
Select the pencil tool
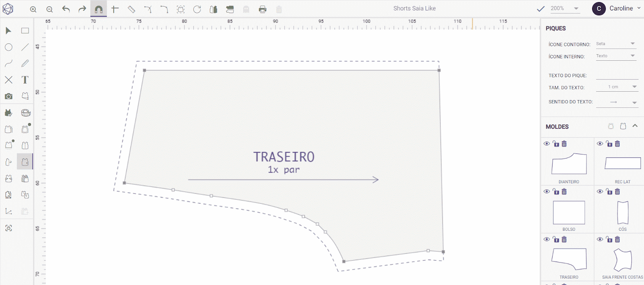point(25,64)
